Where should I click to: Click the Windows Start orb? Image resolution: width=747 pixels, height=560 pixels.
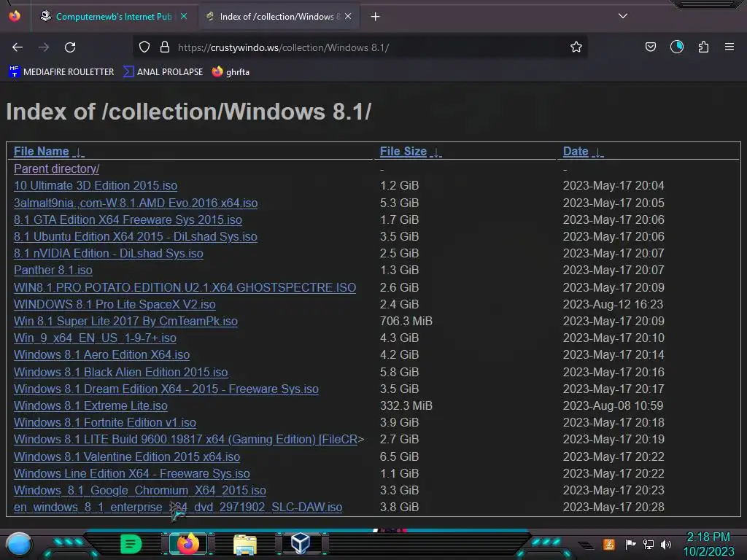tap(19, 544)
